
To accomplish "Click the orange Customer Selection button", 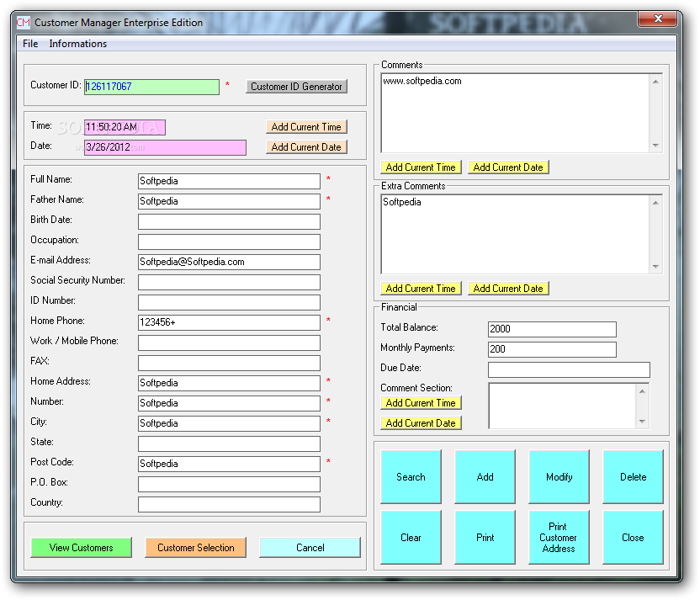I will point(195,548).
